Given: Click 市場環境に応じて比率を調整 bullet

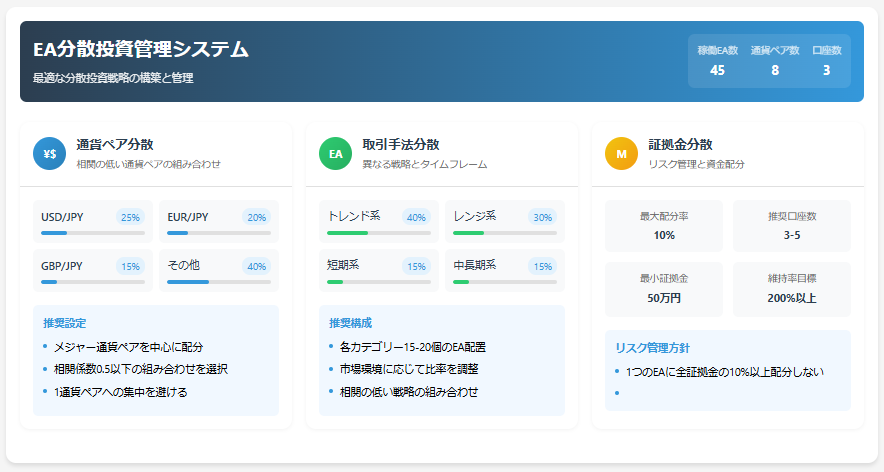Looking at the screenshot, I should coord(409,369).
